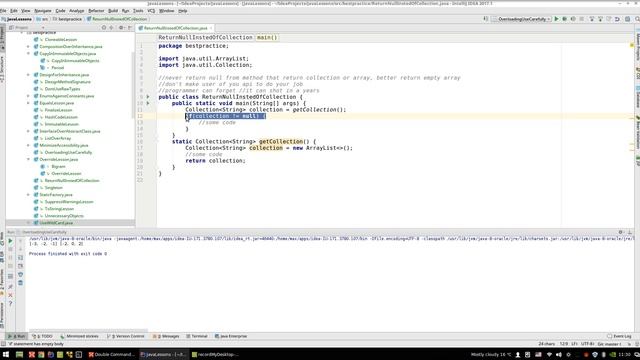Close the ReturnNullInstedOfCollection.java editor tab
Viewport: 640px width, 360px height.
211,28
